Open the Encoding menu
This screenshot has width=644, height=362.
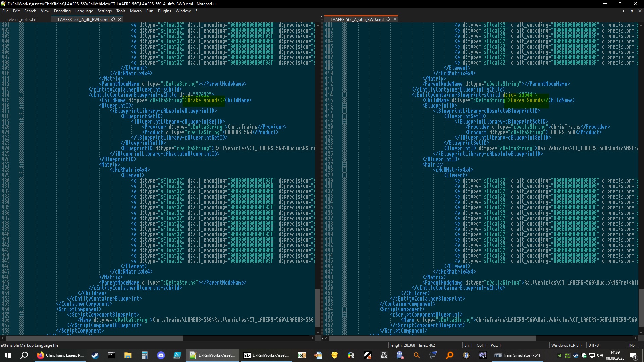point(62,11)
